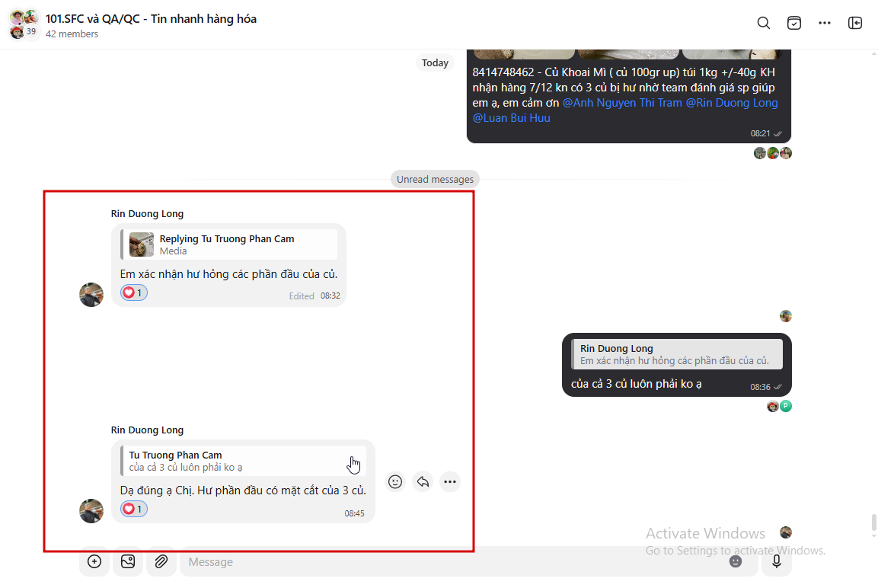The image size is (878, 588).
Task: Open the three-dot more options menu in the header
Action: pos(824,23)
